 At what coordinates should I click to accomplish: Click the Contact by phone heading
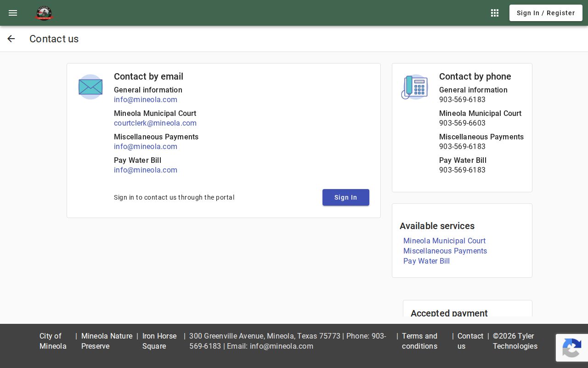coord(475,76)
